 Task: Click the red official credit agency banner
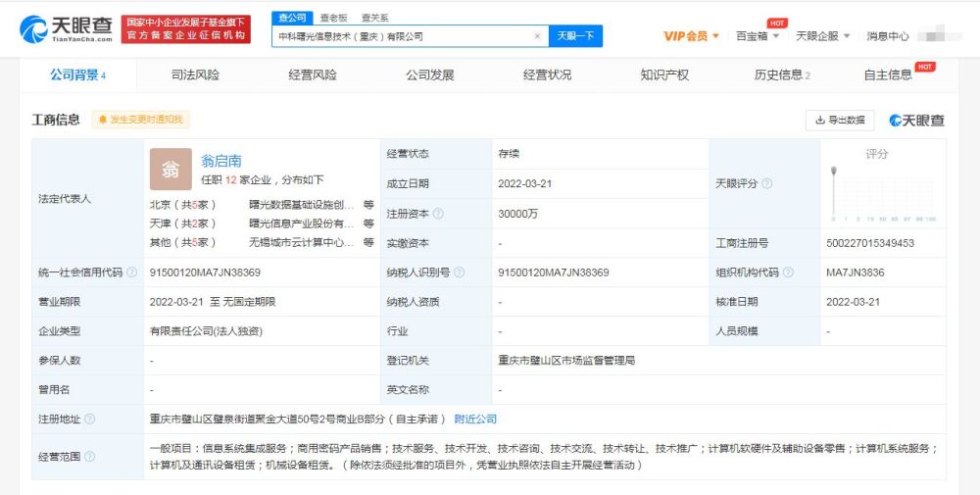point(185,28)
